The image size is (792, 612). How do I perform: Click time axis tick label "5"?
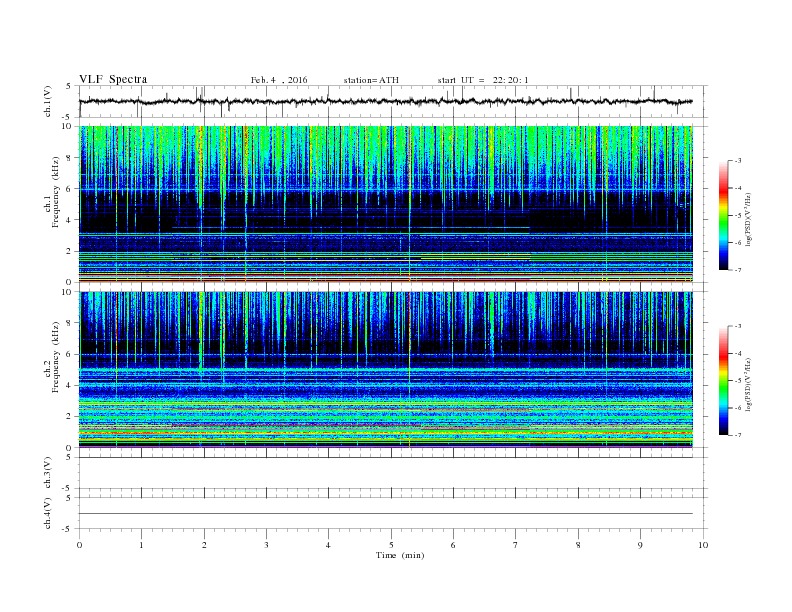(x=391, y=545)
